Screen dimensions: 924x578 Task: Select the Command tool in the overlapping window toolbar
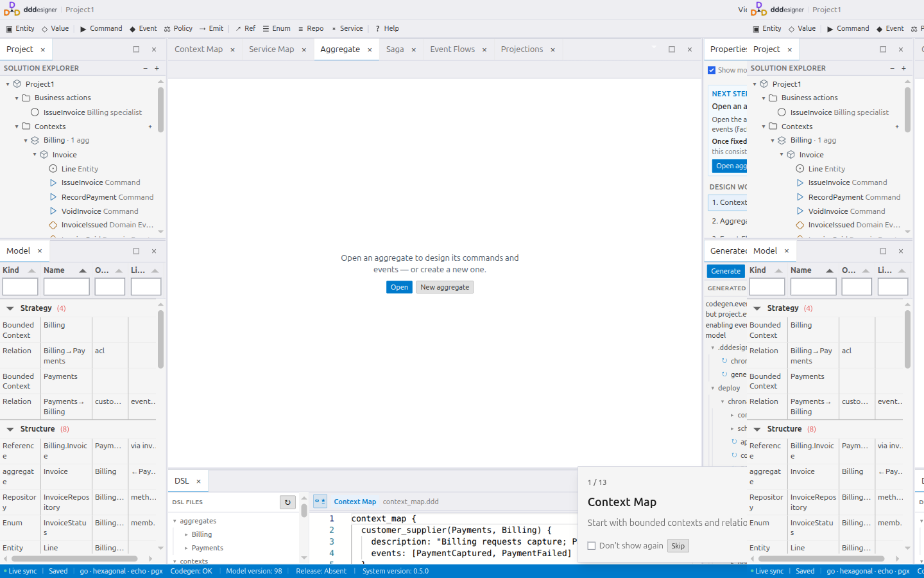[x=848, y=28]
